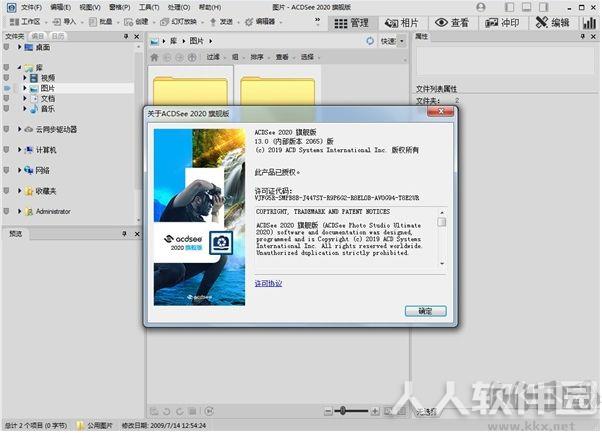The height and width of the screenshot is (433, 602).
Task: Open the 过滤 filter dropdown
Action: [215, 57]
